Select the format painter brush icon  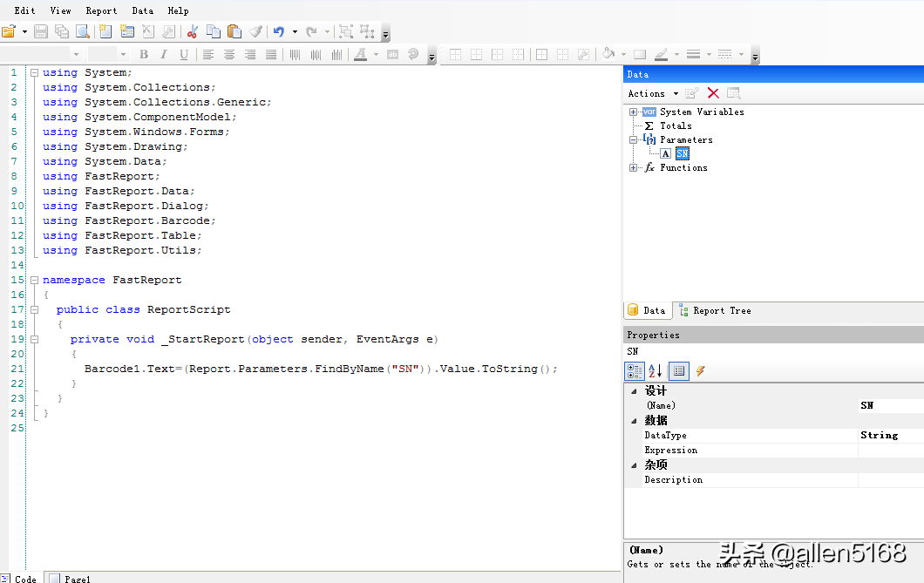click(x=255, y=31)
